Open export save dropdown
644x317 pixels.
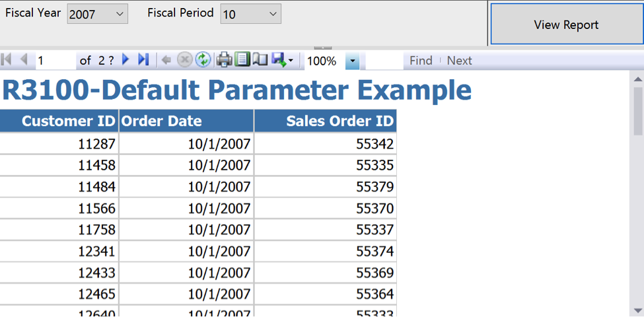[x=282, y=60]
